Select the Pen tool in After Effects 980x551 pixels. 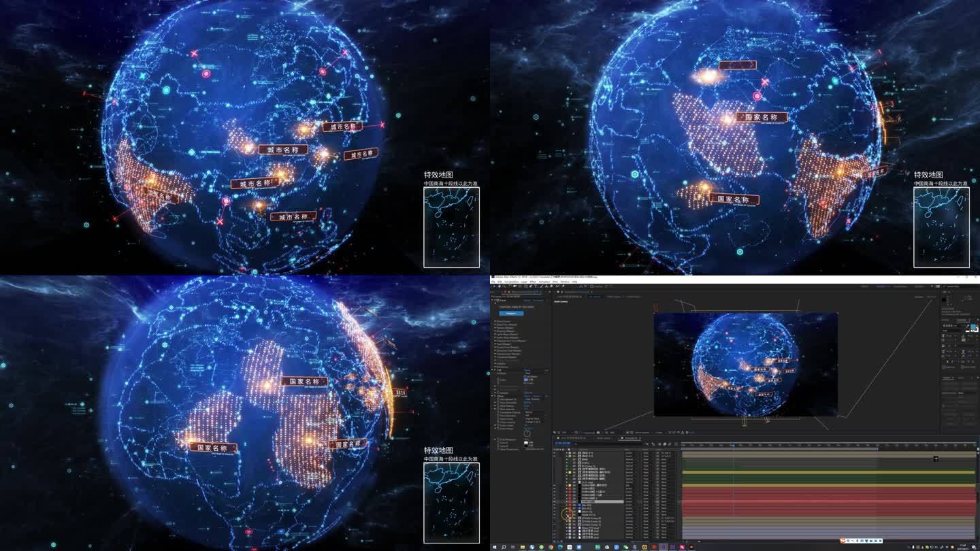point(531,286)
